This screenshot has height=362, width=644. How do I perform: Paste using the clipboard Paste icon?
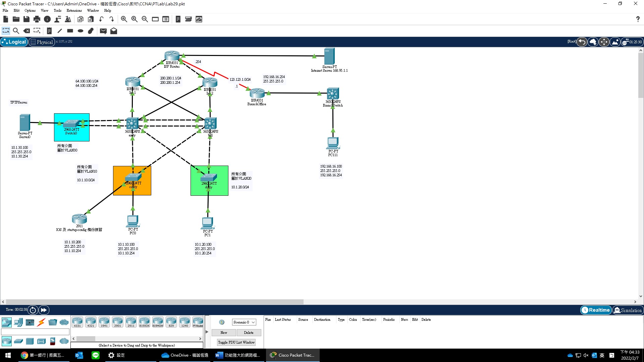(x=91, y=19)
